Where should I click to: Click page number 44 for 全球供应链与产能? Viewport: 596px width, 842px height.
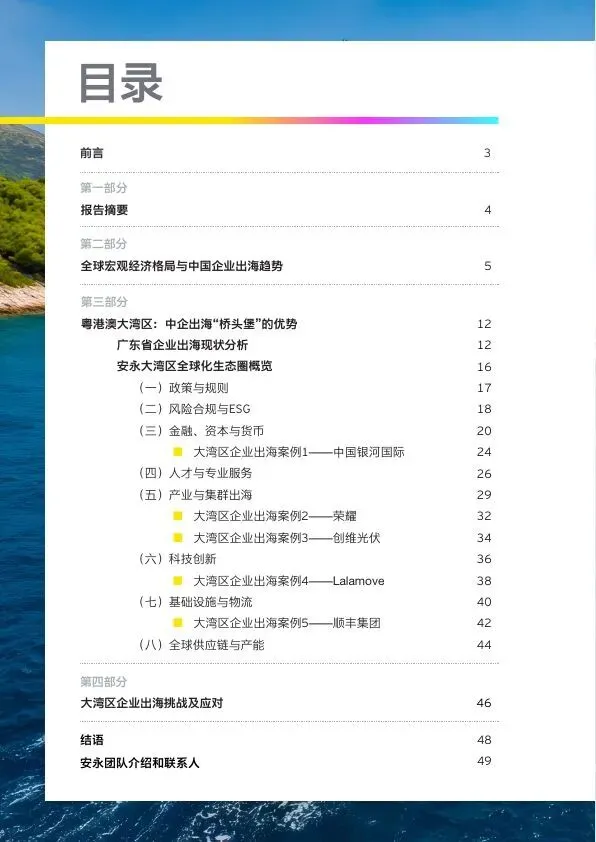coord(484,644)
